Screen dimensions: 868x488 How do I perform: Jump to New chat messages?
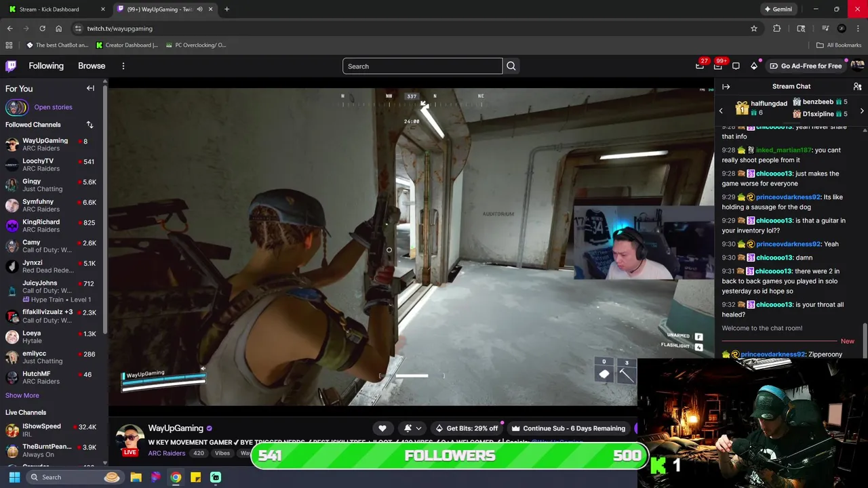(847, 341)
